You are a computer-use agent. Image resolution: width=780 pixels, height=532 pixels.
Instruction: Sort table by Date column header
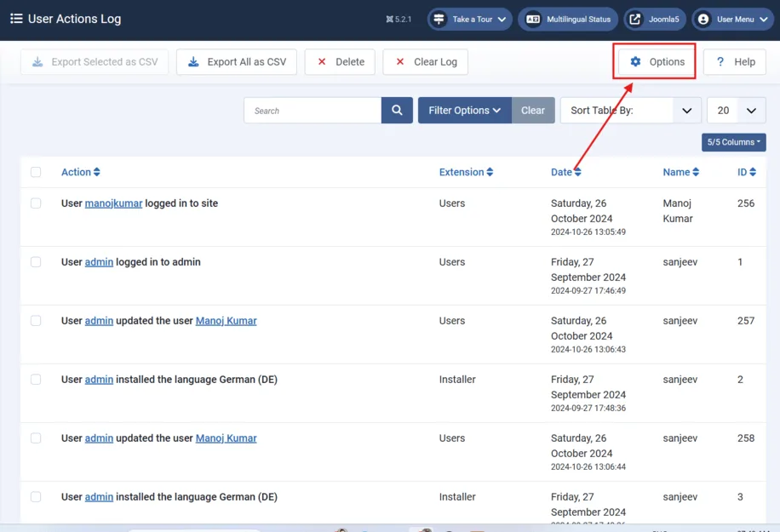click(565, 172)
